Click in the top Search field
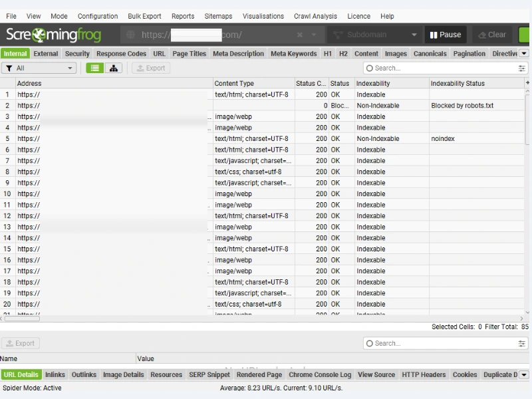The height and width of the screenshot is (399, 532). (439, 68)
